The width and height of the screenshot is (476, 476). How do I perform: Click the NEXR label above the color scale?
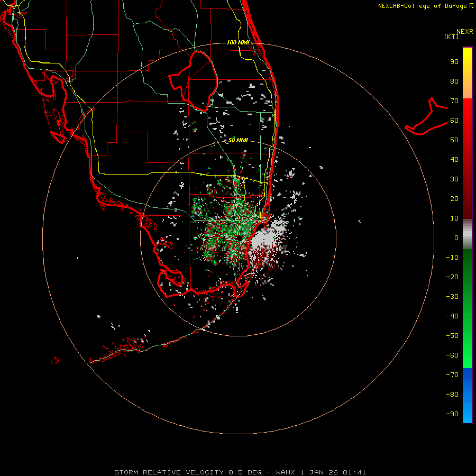tap(464, 32)
